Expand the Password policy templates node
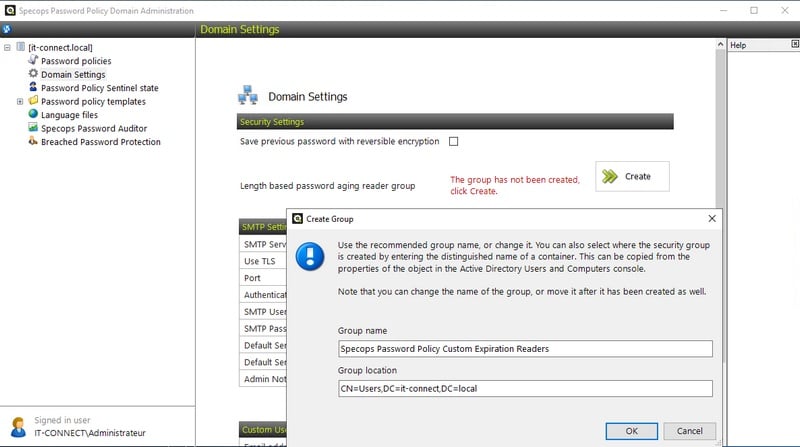Screen dimensions: 800x447 pyautogui.click(x=20, y=102)
